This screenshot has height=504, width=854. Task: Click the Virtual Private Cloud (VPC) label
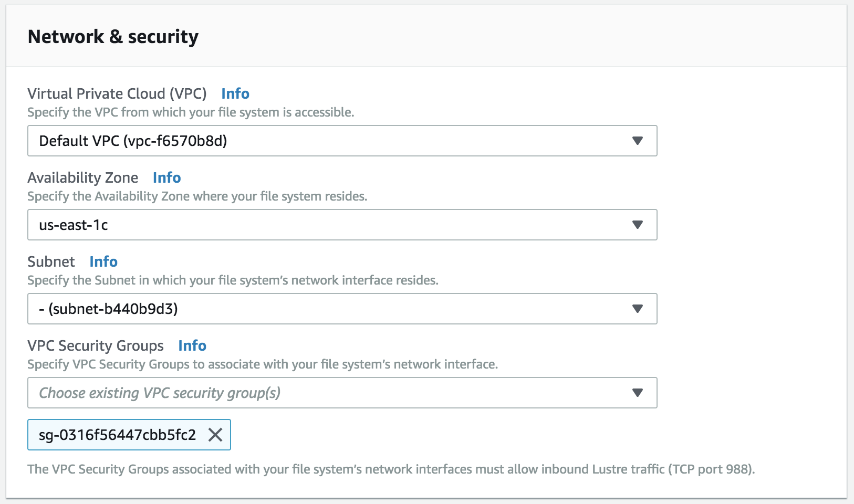[x=117, y=93]
